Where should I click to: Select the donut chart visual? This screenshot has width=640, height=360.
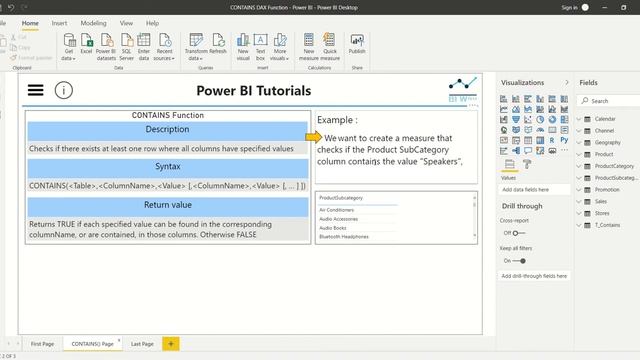(x=552, y=119)
